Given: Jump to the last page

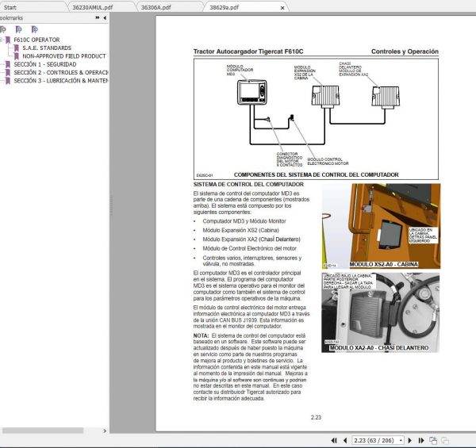Looking at the screenshot, I should 421,440.
